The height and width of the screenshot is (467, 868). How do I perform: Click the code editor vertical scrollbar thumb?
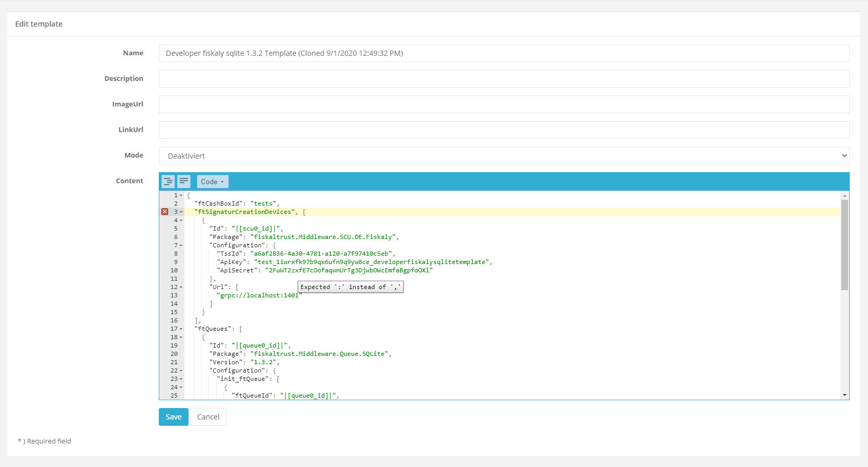point(844,245)
